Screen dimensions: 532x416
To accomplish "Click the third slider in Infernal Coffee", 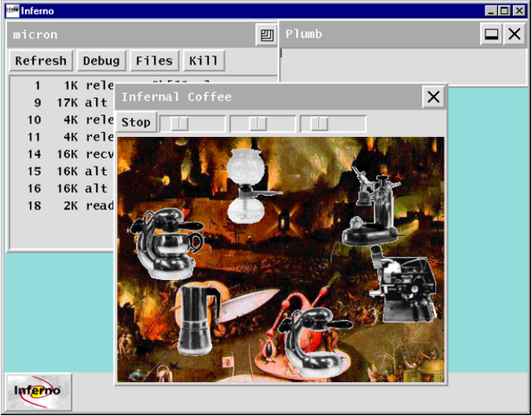I will coord(334,124).
